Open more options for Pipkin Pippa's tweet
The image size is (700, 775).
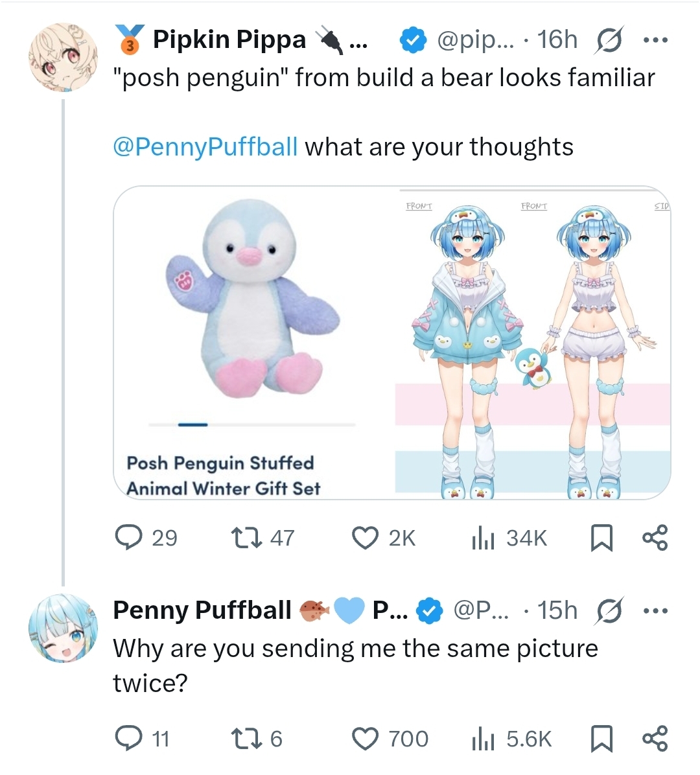point(655,40)
